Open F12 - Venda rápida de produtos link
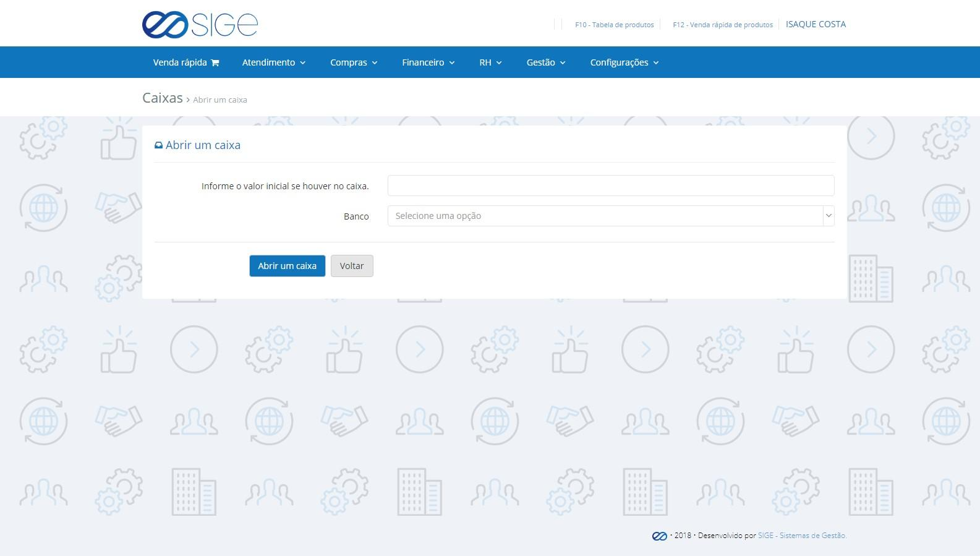The image size is (980, 556). (x=723, y=25)
